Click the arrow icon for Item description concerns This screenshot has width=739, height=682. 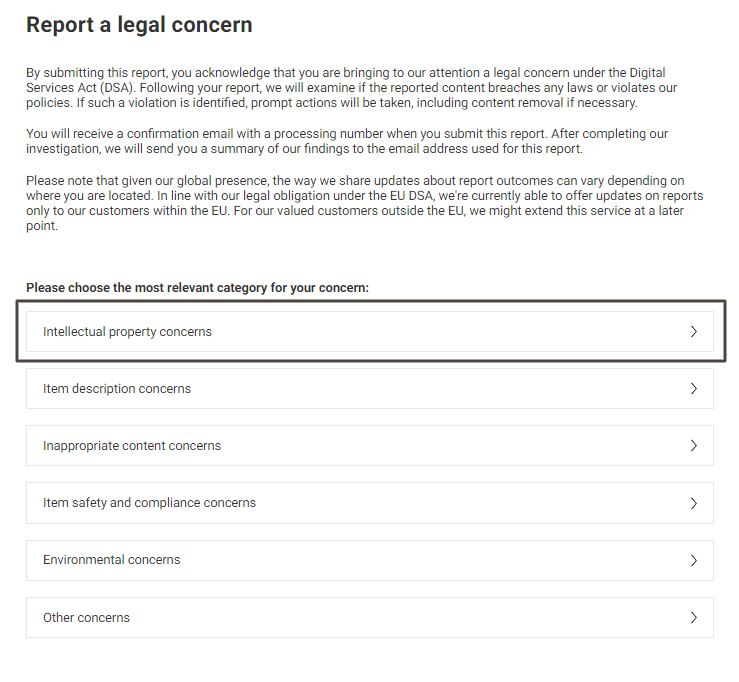693,389
